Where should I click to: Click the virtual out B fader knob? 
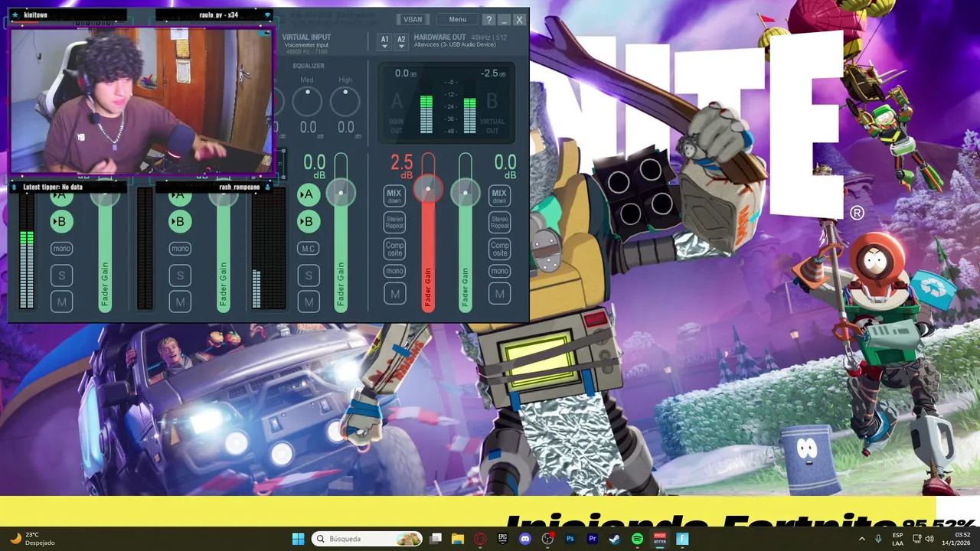pos(465,194)
